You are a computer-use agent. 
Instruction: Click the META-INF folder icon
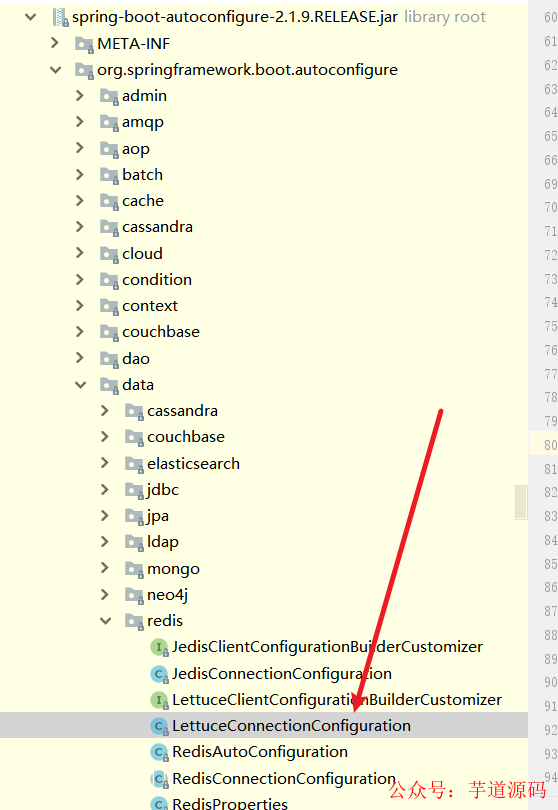(x=84, y=44)
